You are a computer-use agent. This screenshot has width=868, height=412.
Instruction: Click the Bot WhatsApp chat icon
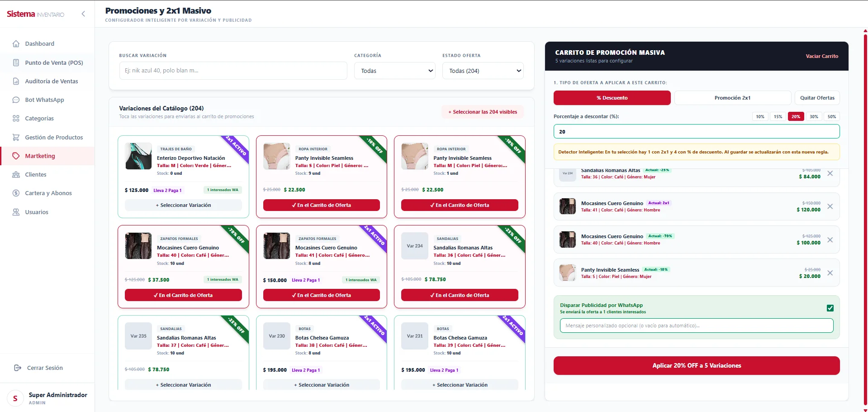(x=16, y=100)
